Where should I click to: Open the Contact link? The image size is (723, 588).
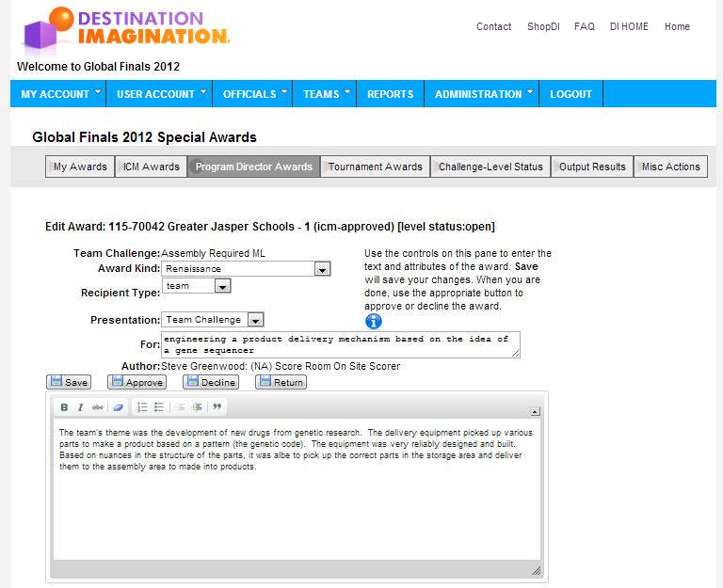tap(494, 26)
